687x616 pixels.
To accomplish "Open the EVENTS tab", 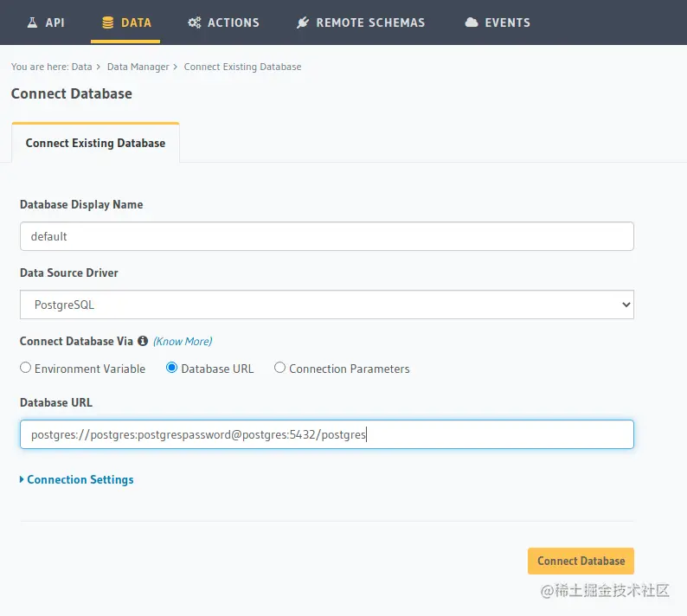I will click(x=498, y=22).
